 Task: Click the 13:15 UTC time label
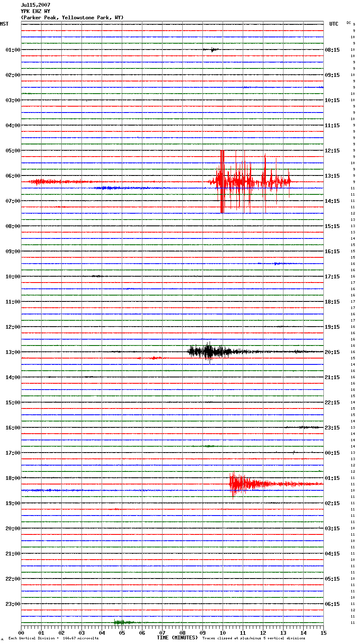click(x=332, y=176)
